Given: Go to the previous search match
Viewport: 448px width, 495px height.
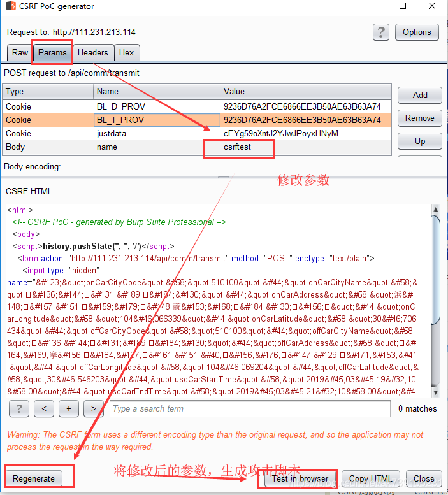Looking at the screenshot, I should tap(44, 409).
